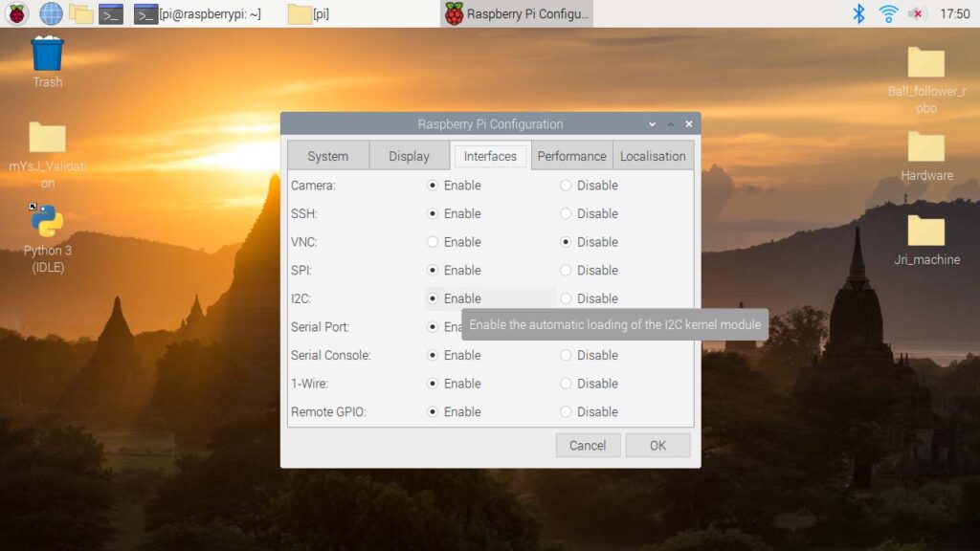
Task: Switch to the pi@raspberrypi terminal window
Action: (197, 13)
